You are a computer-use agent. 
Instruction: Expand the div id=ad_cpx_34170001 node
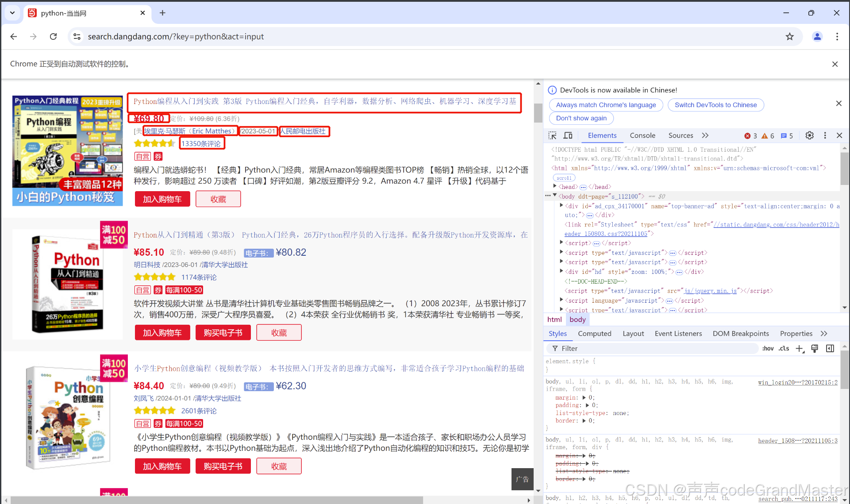pos(562,205)
